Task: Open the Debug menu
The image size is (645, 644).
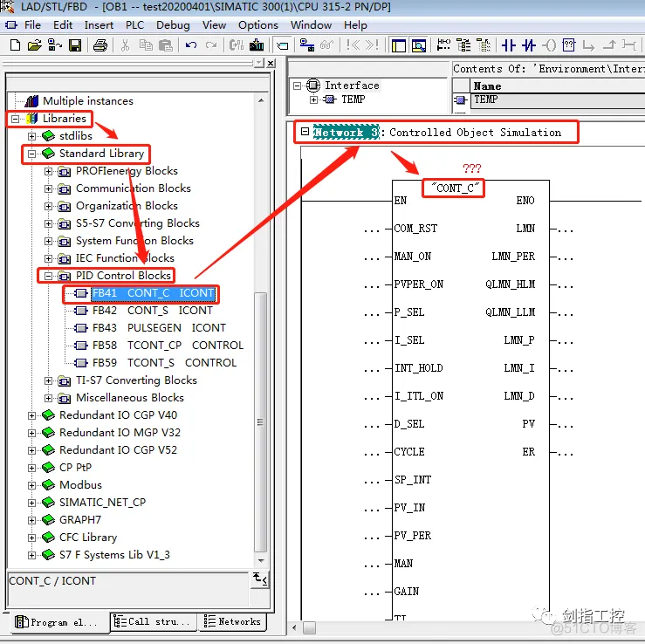Action: click(x=173, y=25)
